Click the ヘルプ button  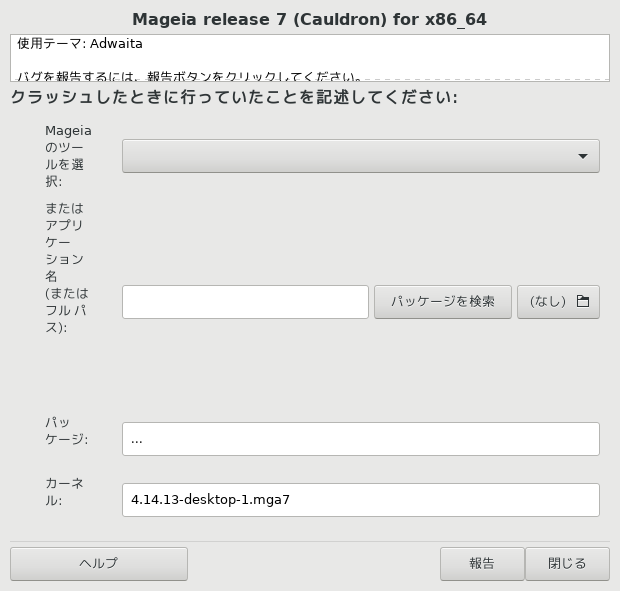[x=99, y=564]
